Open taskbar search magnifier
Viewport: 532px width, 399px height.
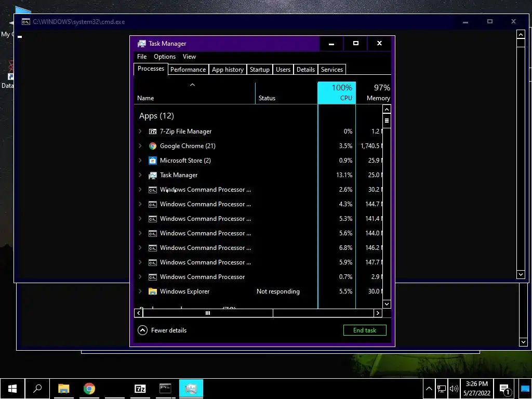pyautogui.click(x=37, y=389)
